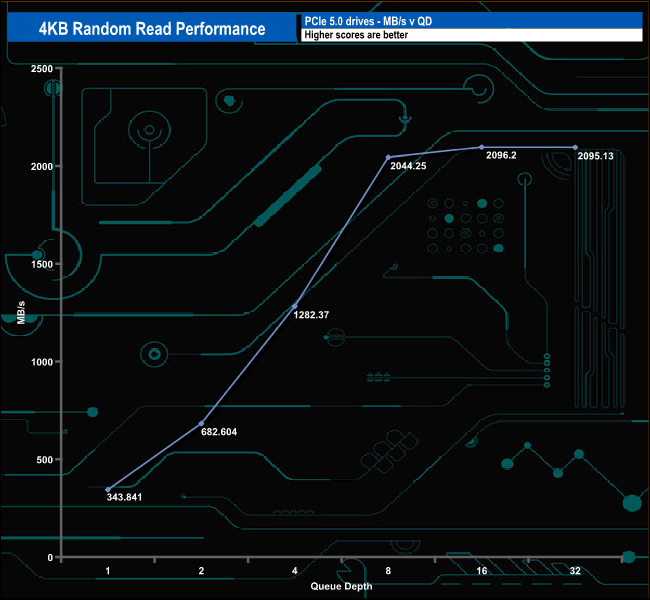Click the Higher scores are better note
The height and width of the screenshot is (600, 650).
pos(470,35)
